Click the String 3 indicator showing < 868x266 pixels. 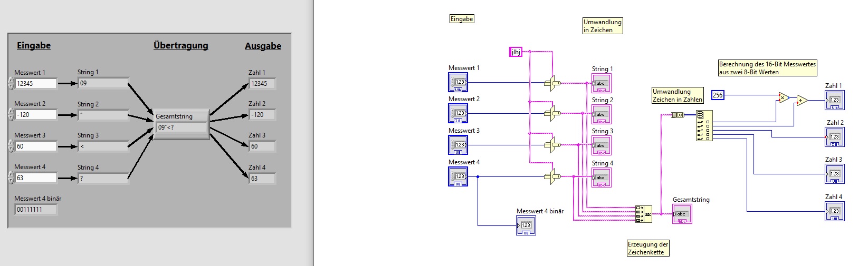[103, 146]
